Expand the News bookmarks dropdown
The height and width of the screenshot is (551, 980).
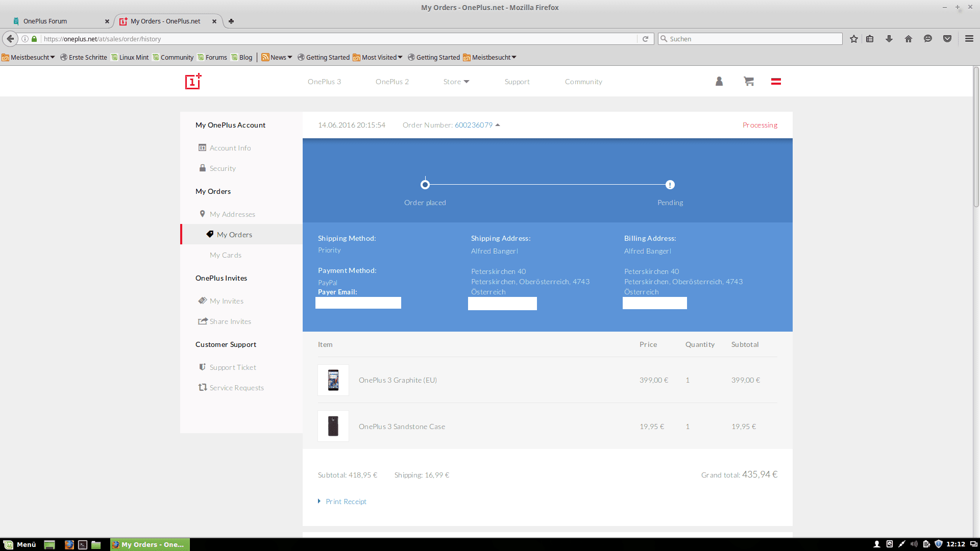(x=277, y=57)
